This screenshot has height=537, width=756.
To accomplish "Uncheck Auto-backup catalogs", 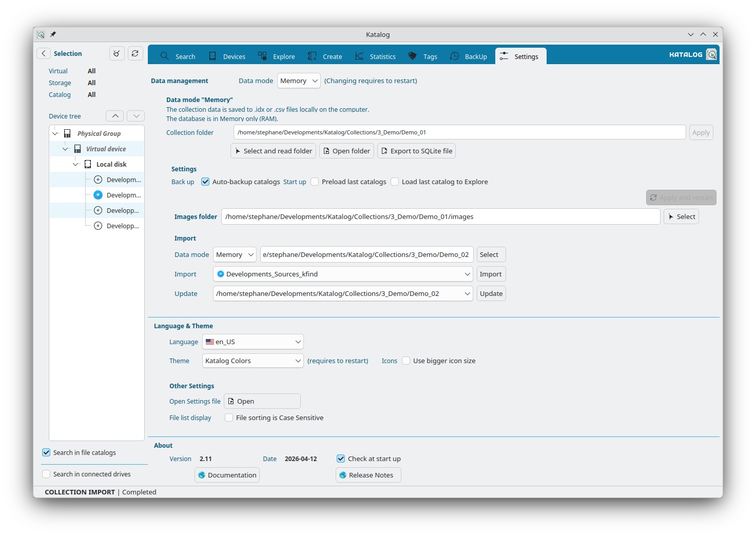I will tap(205, 182).
